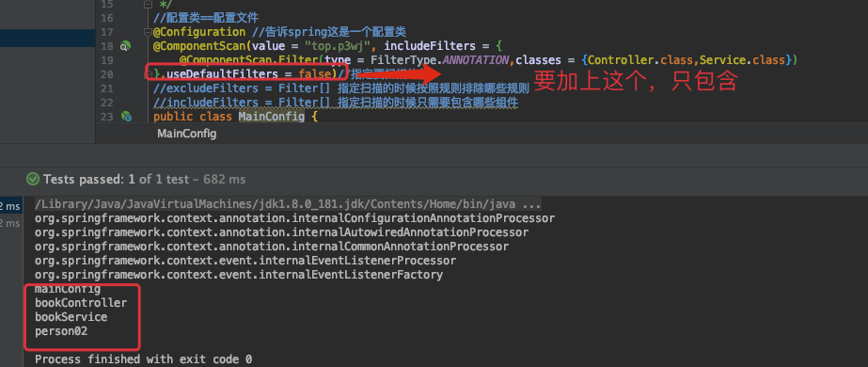
Task: Click includeFilters parameter on line 18
Action: (430, 46)
